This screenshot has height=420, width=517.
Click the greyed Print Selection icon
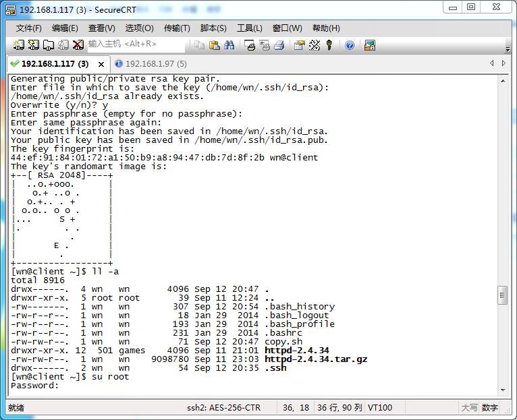coord(265,44)
